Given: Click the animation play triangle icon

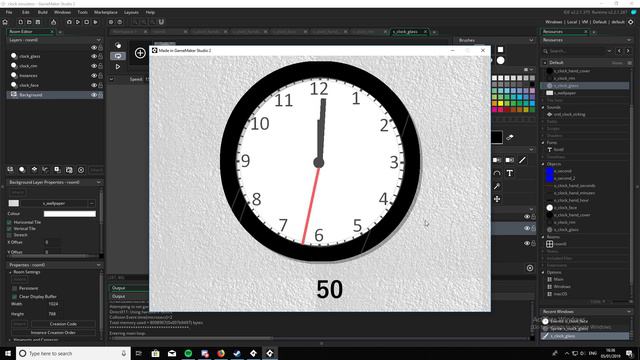Looking at the screenshot, I should click(x=118, y=67).
